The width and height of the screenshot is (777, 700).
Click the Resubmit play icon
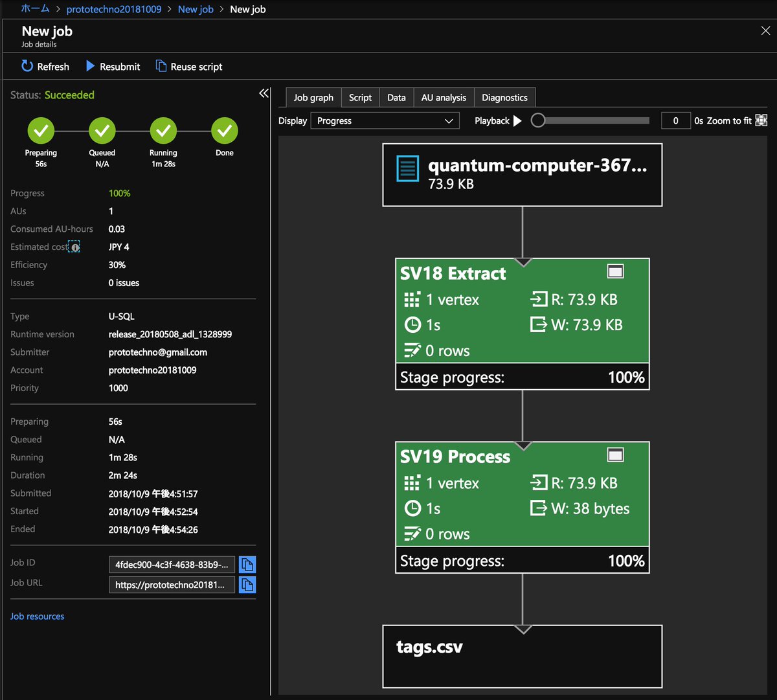[x=91, y=66]
